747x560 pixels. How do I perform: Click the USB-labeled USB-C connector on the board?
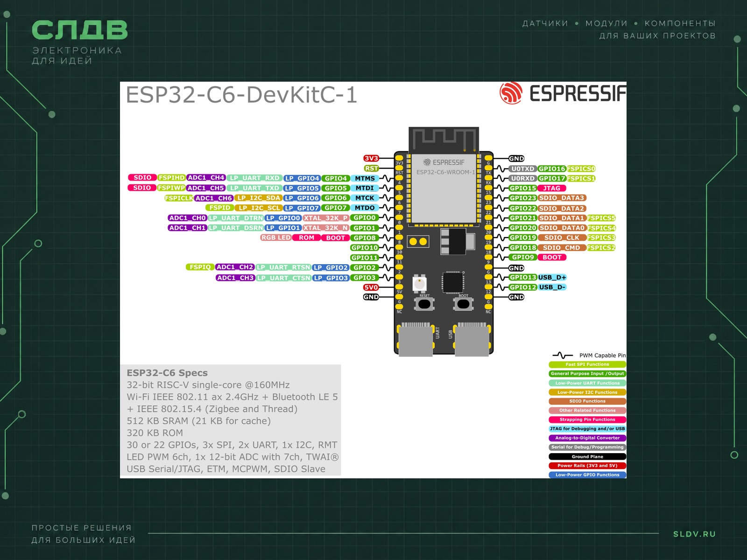472,339
